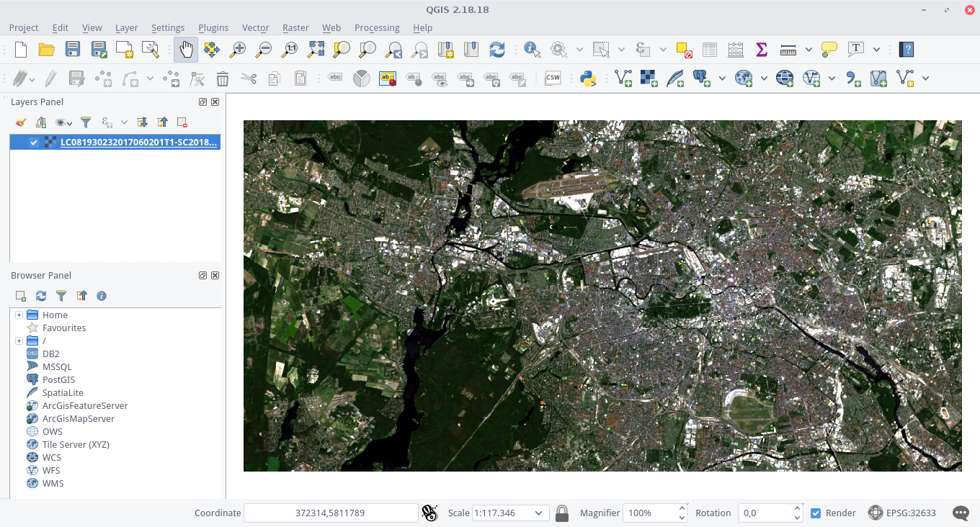
Task: Open the Save Project icon
Action: 73,50
